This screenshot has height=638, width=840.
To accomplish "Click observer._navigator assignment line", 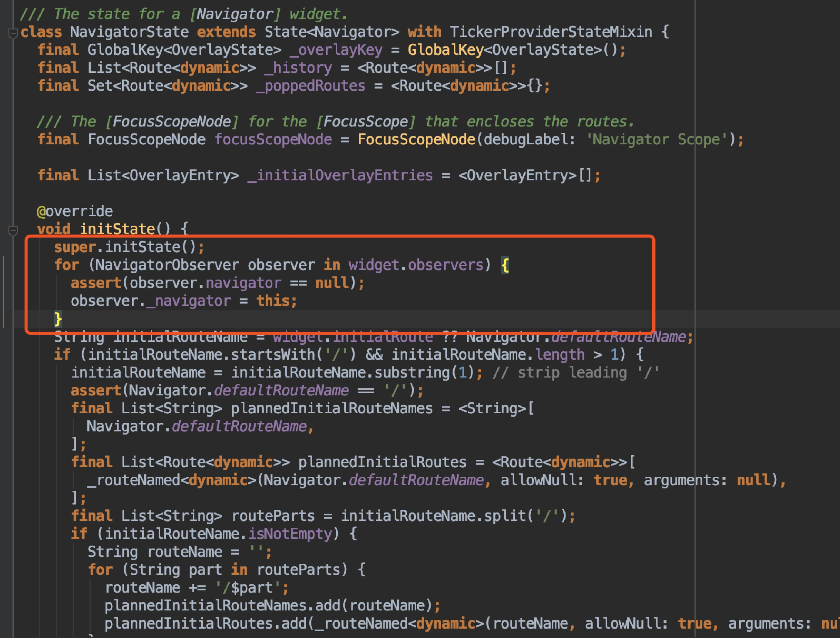I will (184, 301).
